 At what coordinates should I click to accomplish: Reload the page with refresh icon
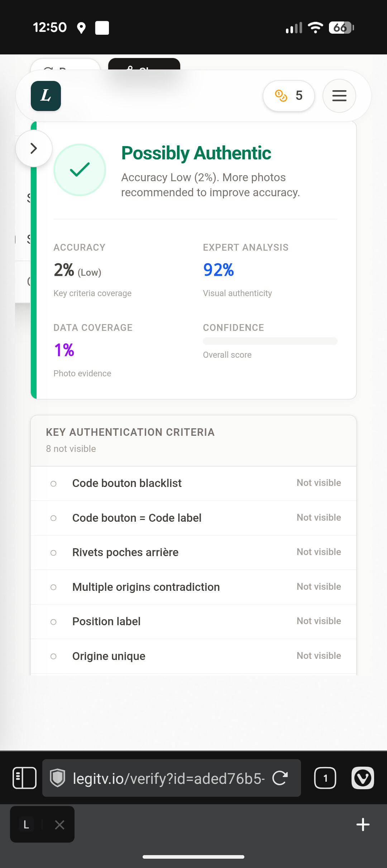coord(280,778)
